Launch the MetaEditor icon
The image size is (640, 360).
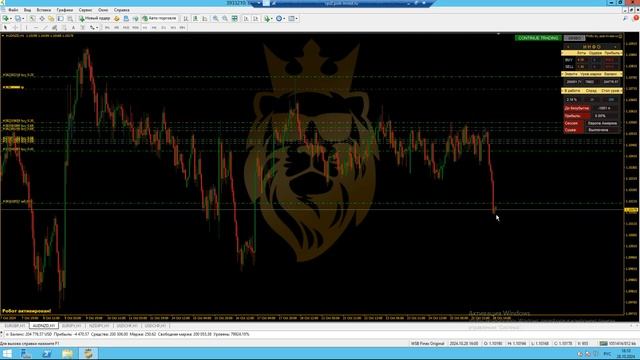[116, 18]
